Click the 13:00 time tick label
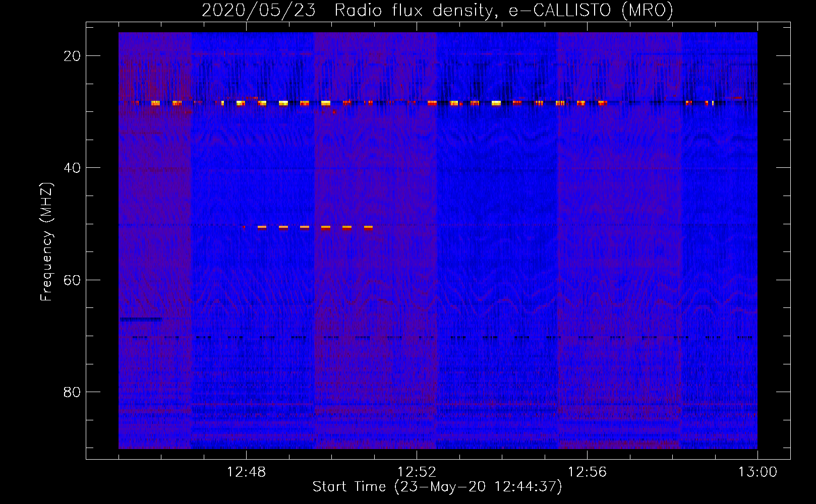This screenshot has width=816, height=504. click(757, 472)
